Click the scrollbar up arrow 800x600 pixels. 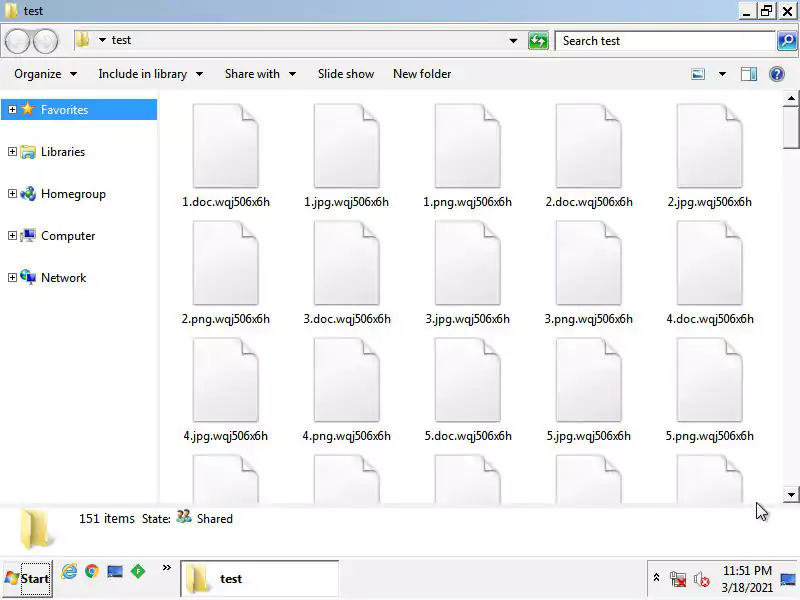[790, 98]
